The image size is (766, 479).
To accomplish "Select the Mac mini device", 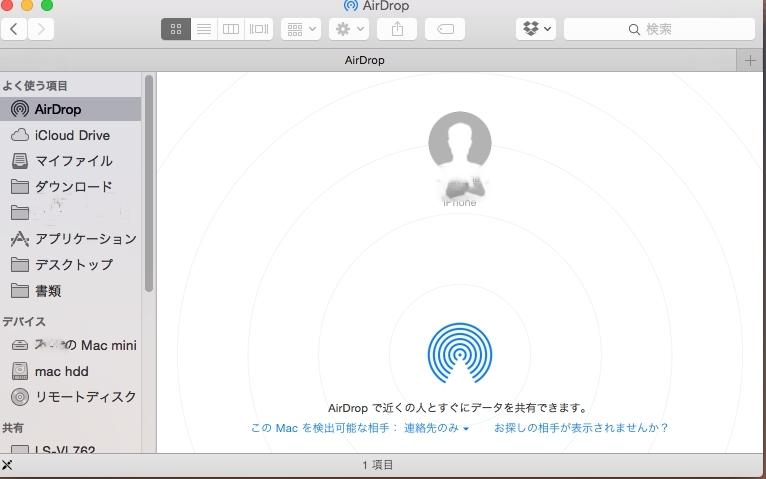I will point(71,345).
